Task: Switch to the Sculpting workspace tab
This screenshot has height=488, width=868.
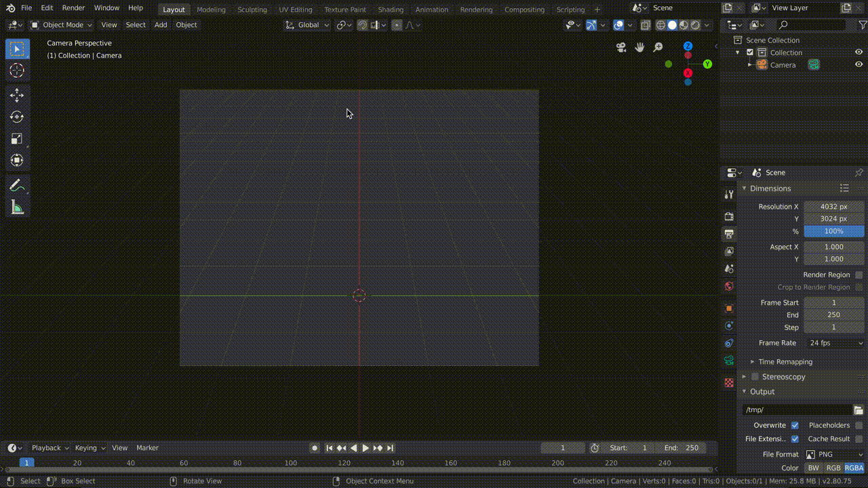Action: (252, 9)
